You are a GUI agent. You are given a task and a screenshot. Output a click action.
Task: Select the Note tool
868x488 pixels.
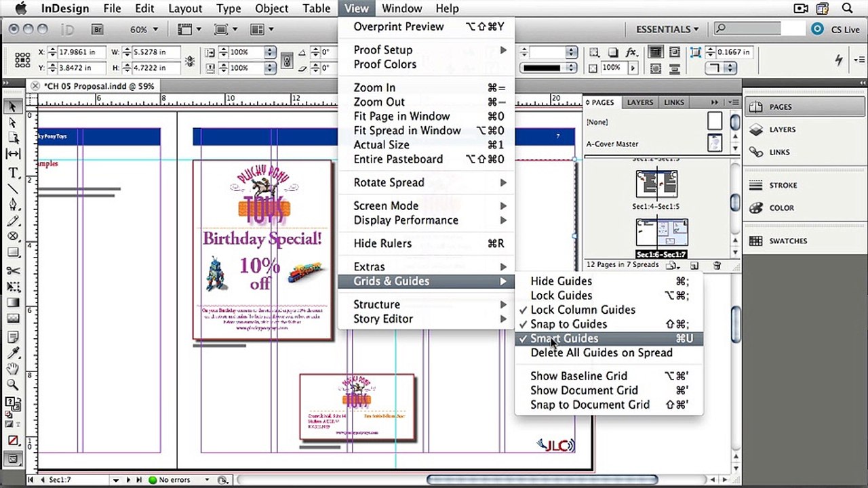(13, 337)
